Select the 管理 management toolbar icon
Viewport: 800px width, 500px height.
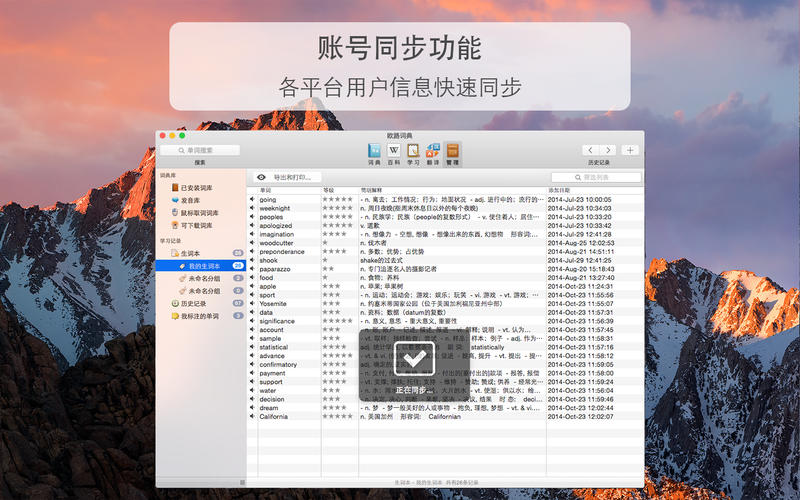coord(453,152)
